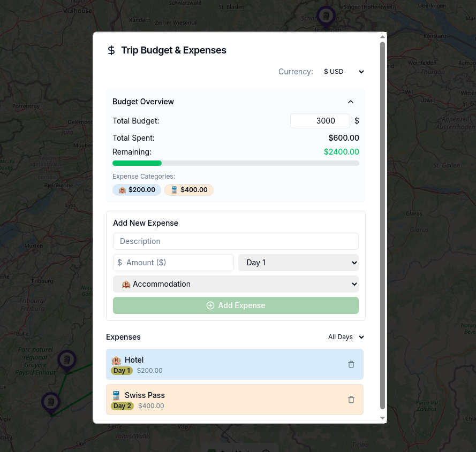Click the Description input field
This screenshot has height=452, width=476.
click(236, 241)
